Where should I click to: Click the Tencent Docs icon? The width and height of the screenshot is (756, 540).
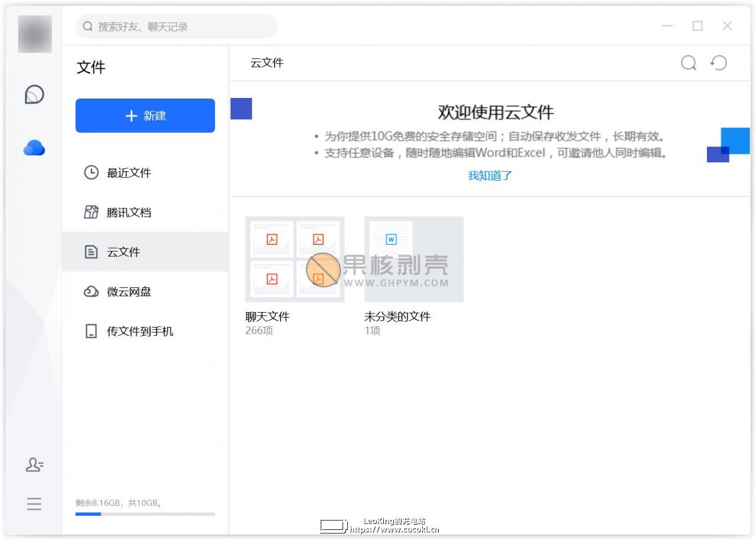tap(91, 212)
